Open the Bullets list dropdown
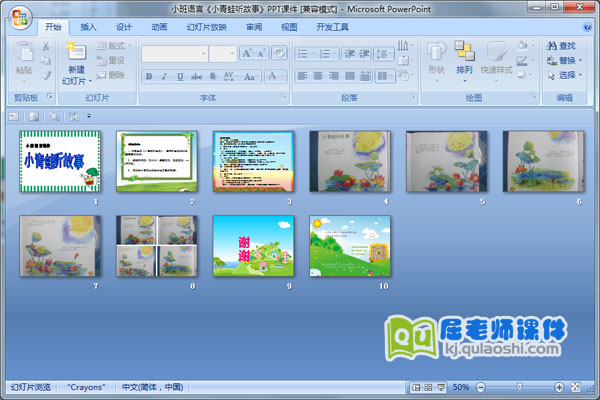Screen dimensions: 600x400 pos(306,54)
